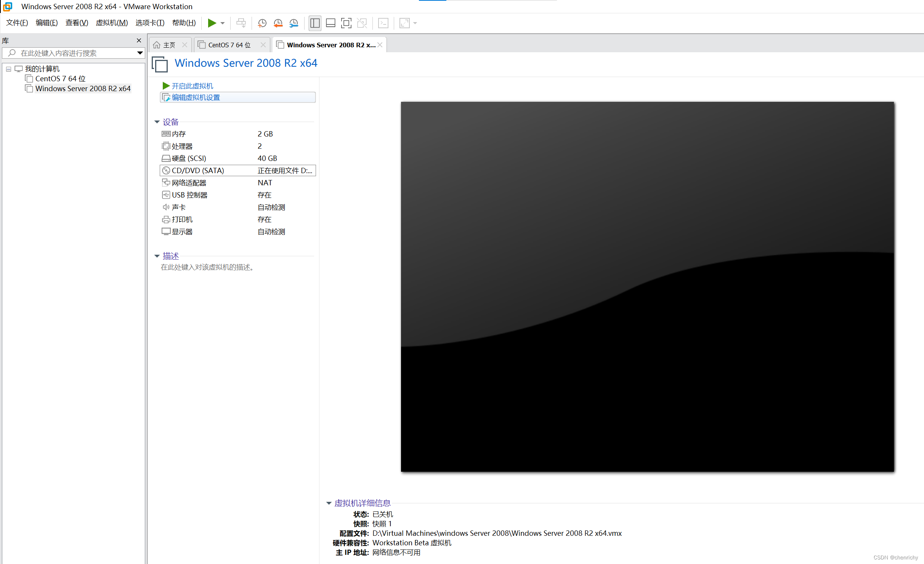The image size is (924, 564).
Task: Open the console view toolbar icon
Action: (383, 23)
